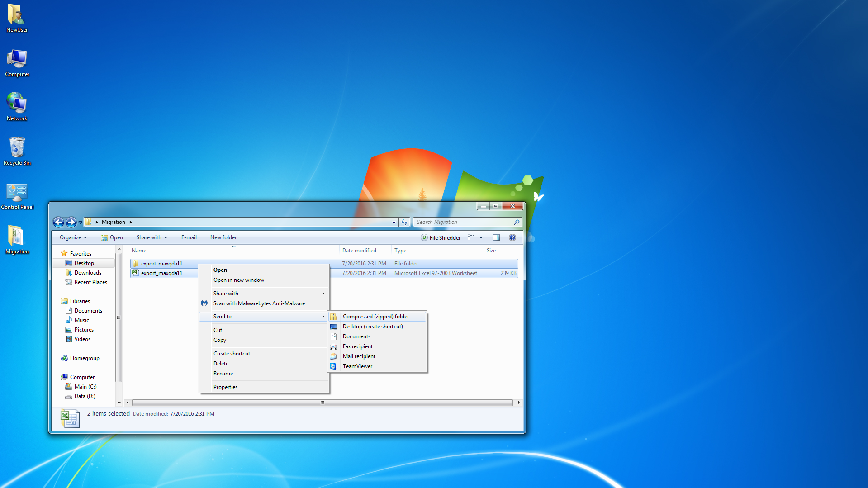868x488 pixels.
Task: Expand the address bar history dropdown
Action: [394, 222]
